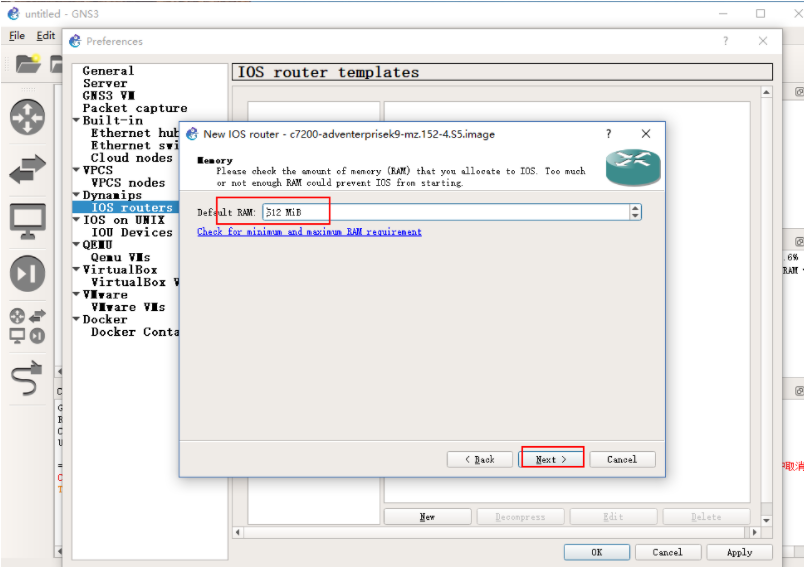Select Docker Containers entry
804x567 pixels.
134,332
